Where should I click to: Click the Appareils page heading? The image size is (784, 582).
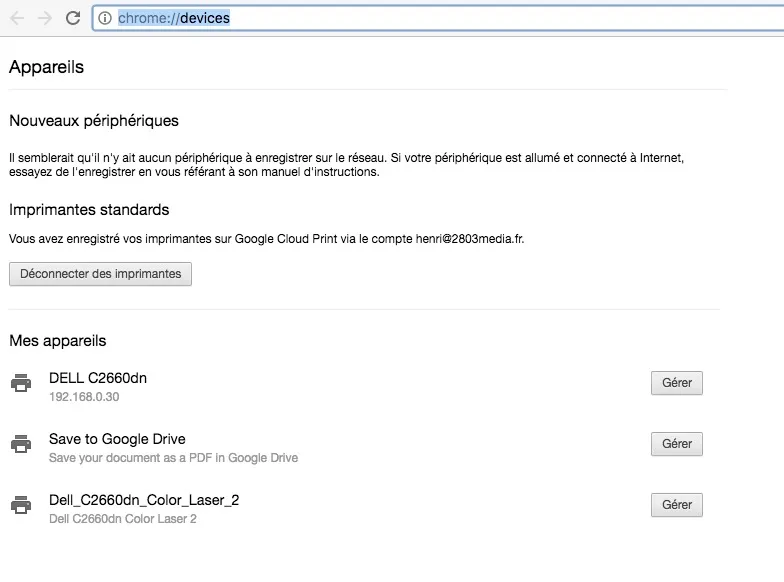46,67
